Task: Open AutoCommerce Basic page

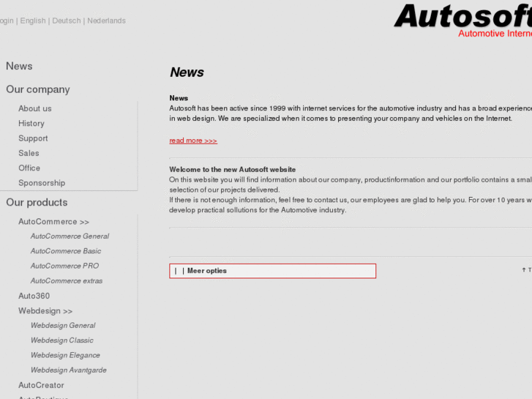Action: (66, 251)
